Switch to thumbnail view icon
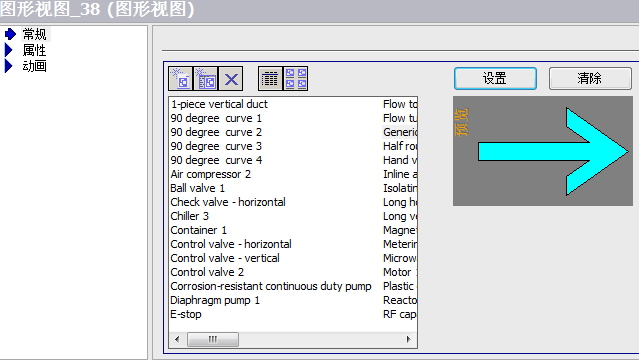This screenshot has height=360, width=639. [x=295, y=79]
